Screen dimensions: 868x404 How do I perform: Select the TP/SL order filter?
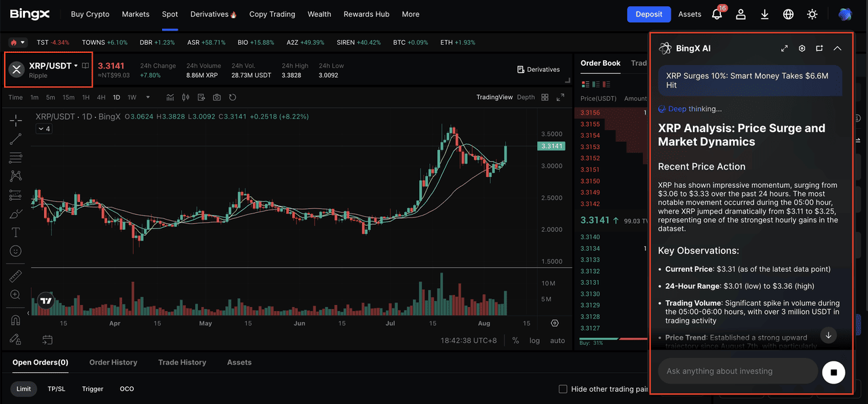pyautogui.click(x=56, y=389)
